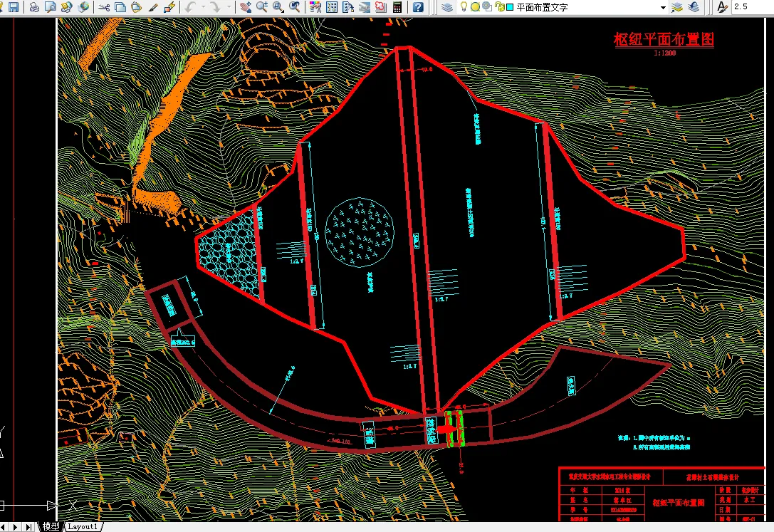Open the Sheet Set Manager icon
Viewport: 774px width, 532px height.
(365, 7)
